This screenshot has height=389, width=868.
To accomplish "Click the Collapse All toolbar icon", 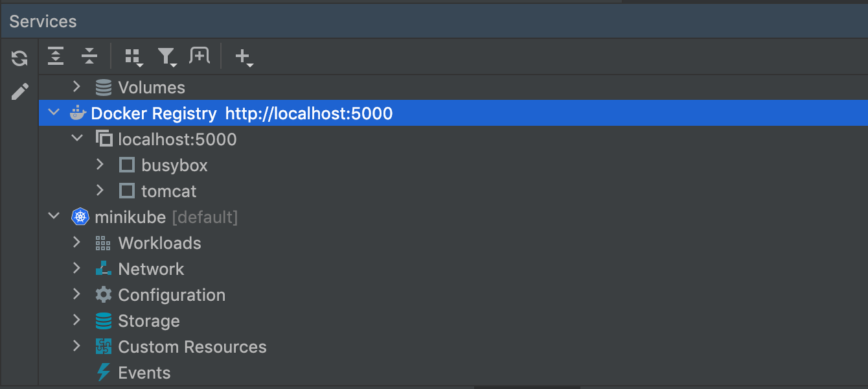I will coord(89,56).
